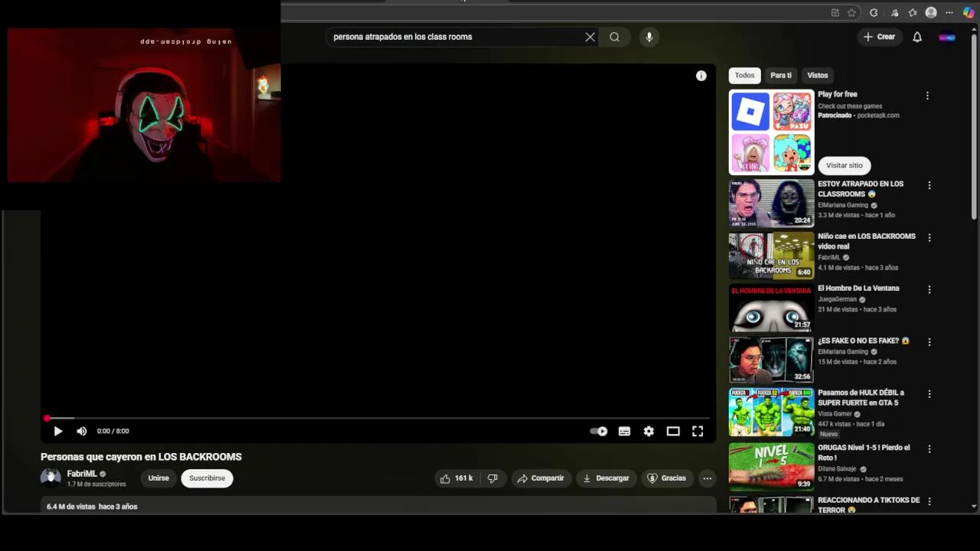Click the JuegaGerman channel name
The width and height of the screenshot is (980, 551).
(x=837, y=299)
